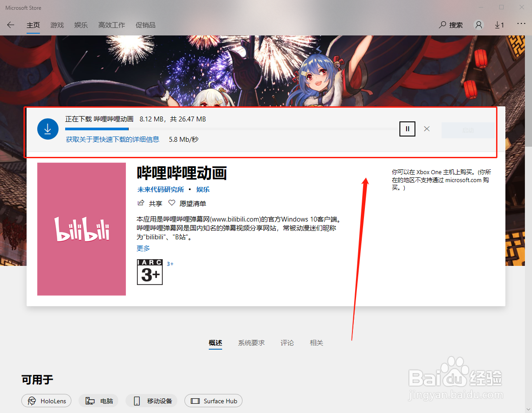The image size is (532, 413).
Task: Open 获取关于更快速下载的详细信息 link
Action: click(113, 139)
